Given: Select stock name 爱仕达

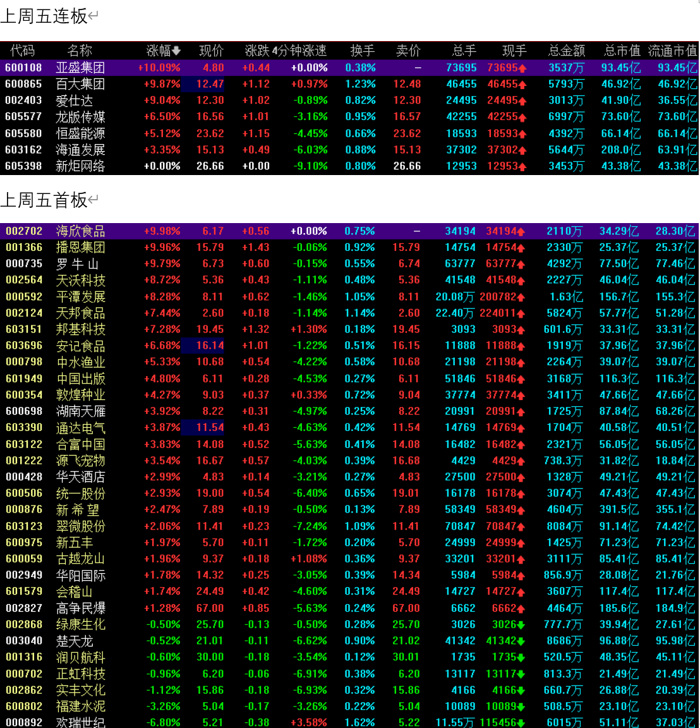Looking at the screenshot, I should [x=75, y=100].
